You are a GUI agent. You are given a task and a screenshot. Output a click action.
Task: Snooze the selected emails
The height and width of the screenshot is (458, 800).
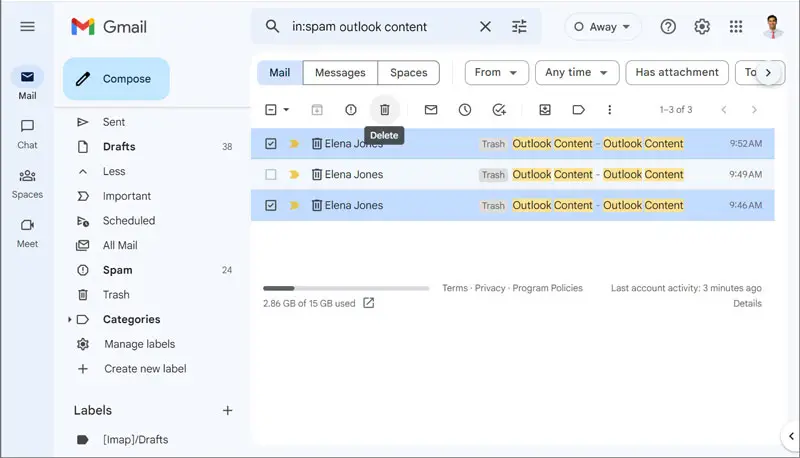pos(465,110)
